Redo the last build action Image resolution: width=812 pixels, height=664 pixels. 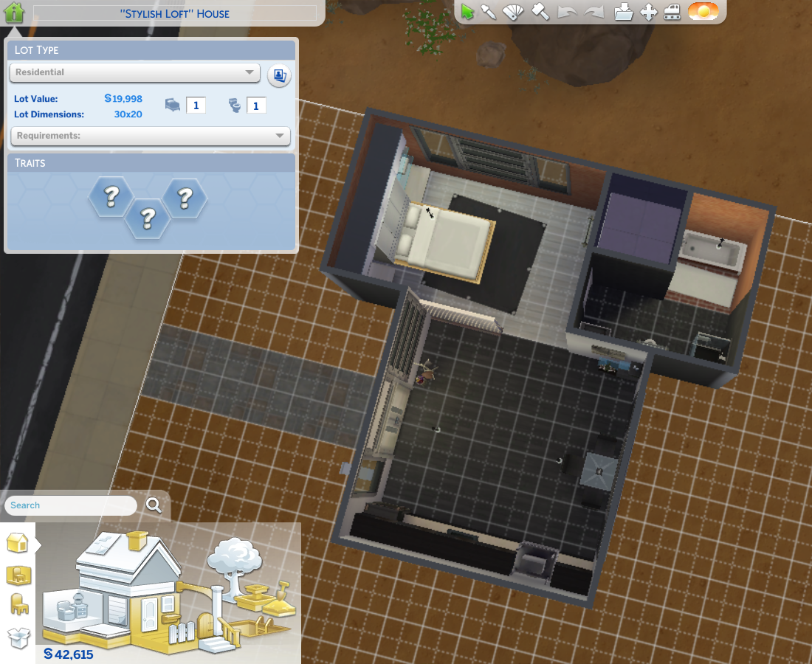click(594, 12)
